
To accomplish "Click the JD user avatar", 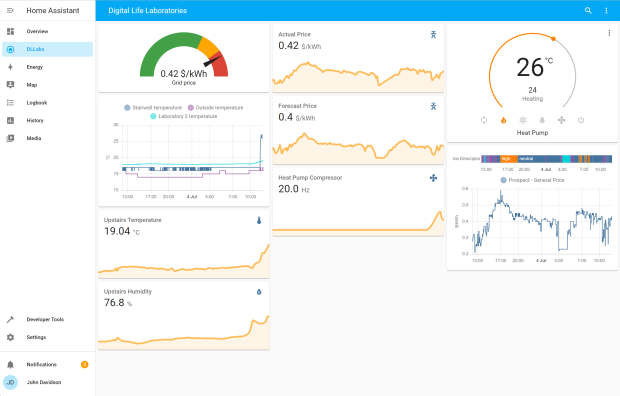I will [10, 382].
